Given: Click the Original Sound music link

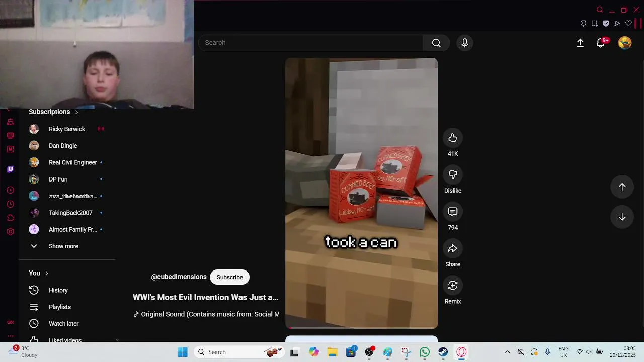Looking at the screenshot, I should [206, 314].
